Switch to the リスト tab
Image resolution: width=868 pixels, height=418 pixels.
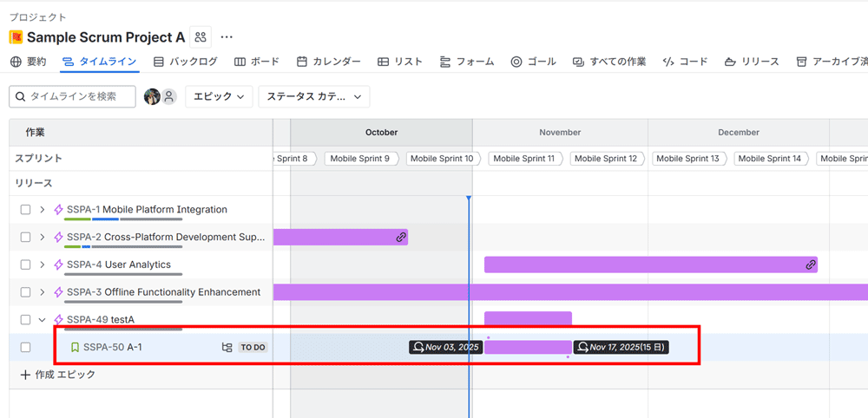[x=399, y=62]
